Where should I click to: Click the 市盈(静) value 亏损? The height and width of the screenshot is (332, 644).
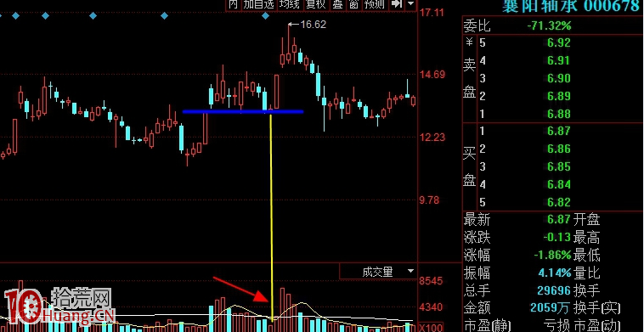click(x=557, y=325)
